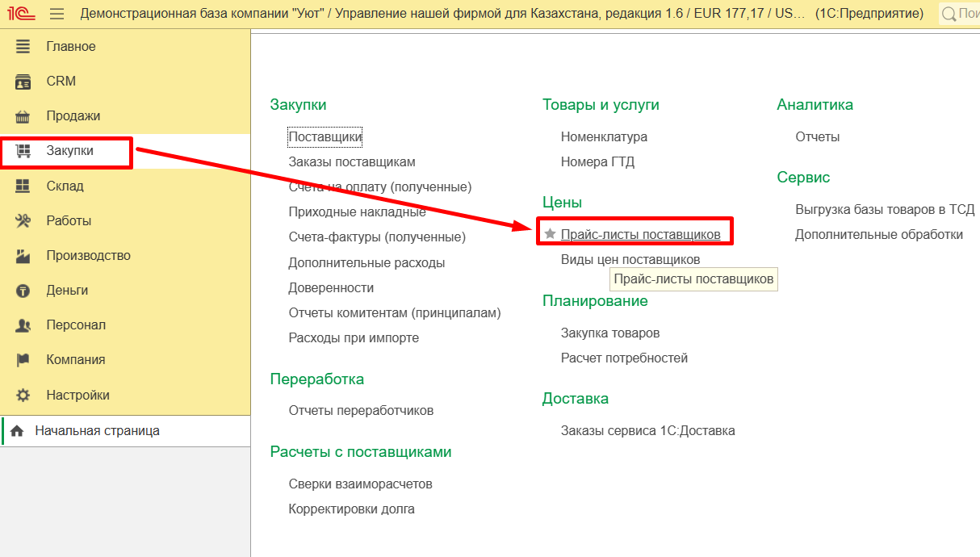980x557 pixels.
Task: Open Сверки взаиморасчетов link
Action: coord(360,484)
